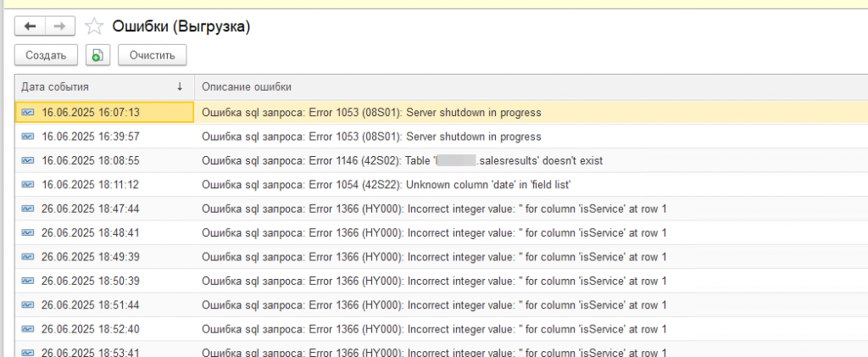Screen dimensions: 868x357
Task: Select the 16.06.2025 16:39:57 date cell
Action: [91, 137]
